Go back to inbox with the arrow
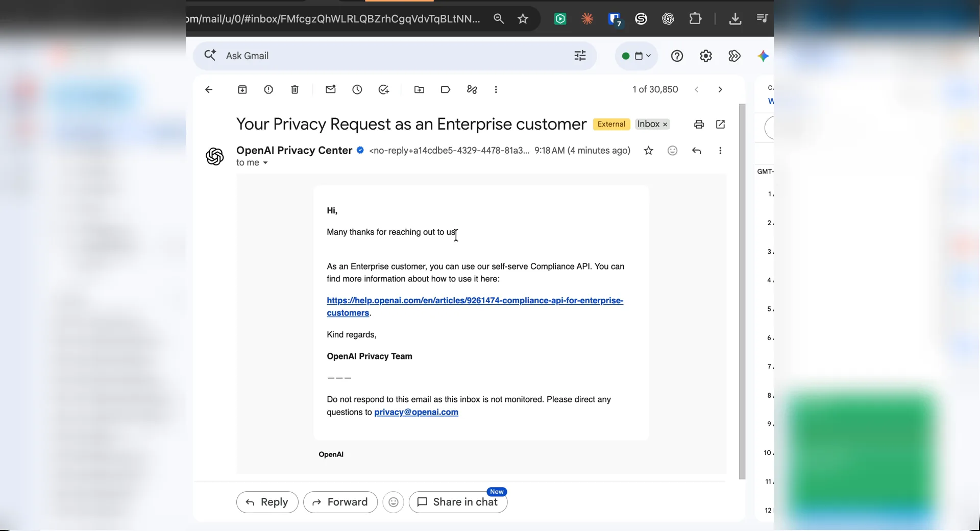The height and width of the screenshot is (531, 980). click(x=209, y=90)
